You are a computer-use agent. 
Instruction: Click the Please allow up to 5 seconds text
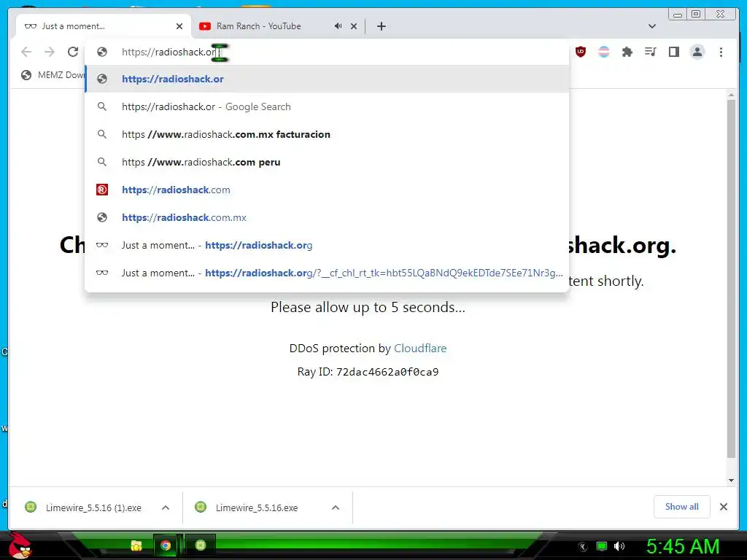point(368,307)
